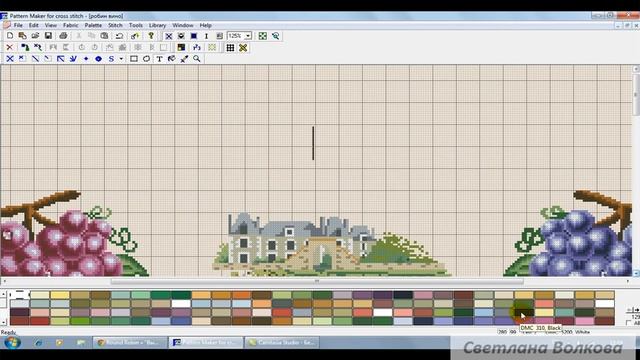Image resolution: width=640 pixels, height=360 pixels.
Task: Switch to the Chrome browser taskbar button
Action: tap(130, 342)
